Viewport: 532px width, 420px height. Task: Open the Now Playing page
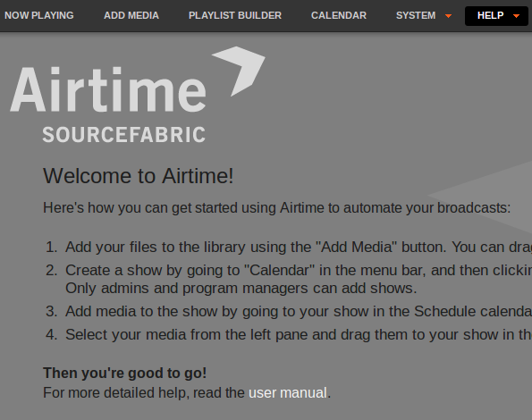[39, 15]
